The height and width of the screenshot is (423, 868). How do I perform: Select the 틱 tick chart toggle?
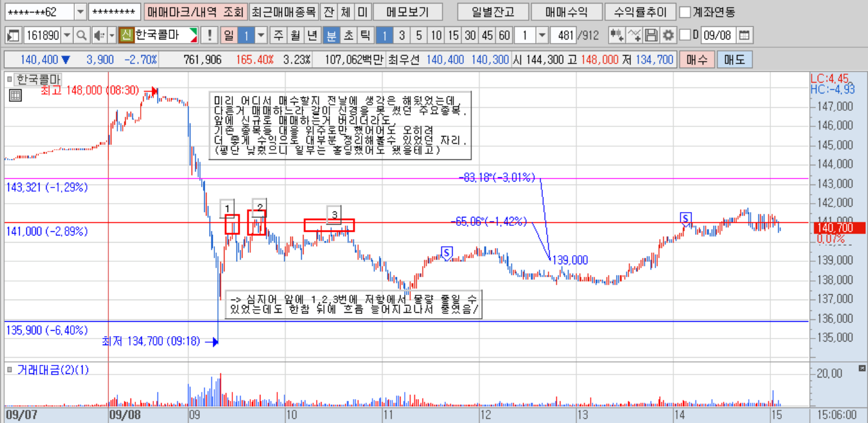click(365, 35)
